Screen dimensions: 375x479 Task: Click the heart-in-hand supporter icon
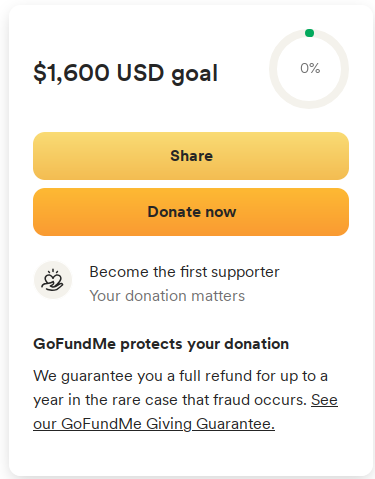(53, 280)
